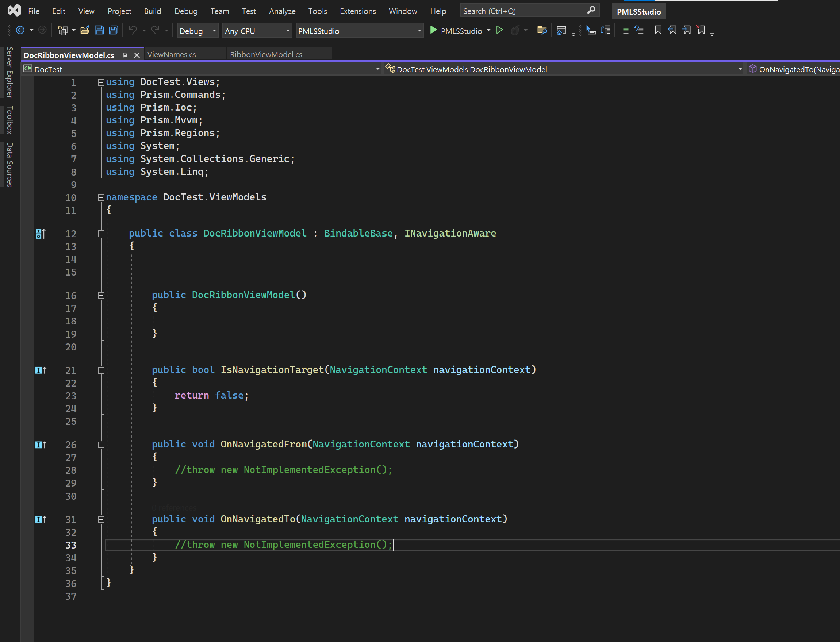Click the Find in Files icon
Viewport: 840px width, 642px height.
(542, 30)
